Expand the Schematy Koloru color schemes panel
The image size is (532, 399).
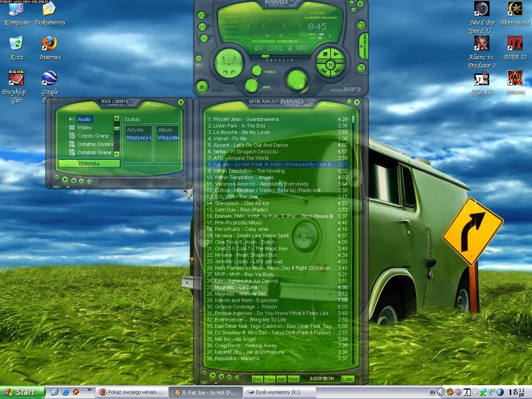tap(364, 46)
